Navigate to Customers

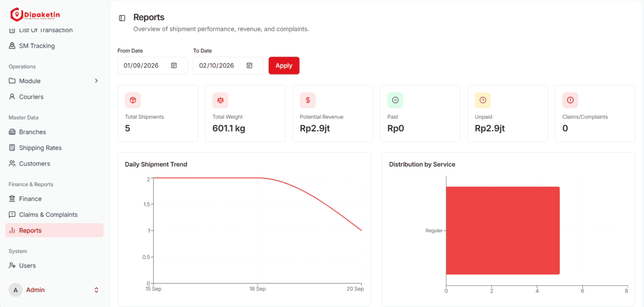point(54,164)
